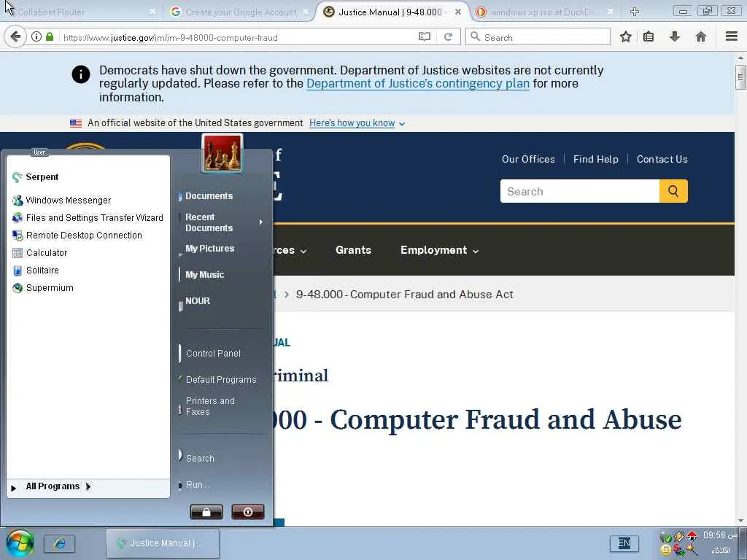Image resolution: width=747 pixels, height=560 pixels.
Task: Open Run dialog
Action: coord(197,485)
